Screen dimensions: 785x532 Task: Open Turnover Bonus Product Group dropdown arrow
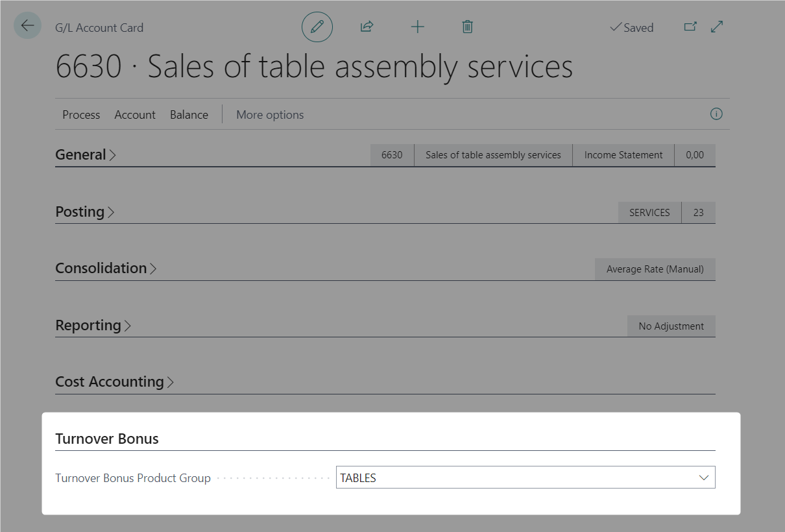point(703,478)
